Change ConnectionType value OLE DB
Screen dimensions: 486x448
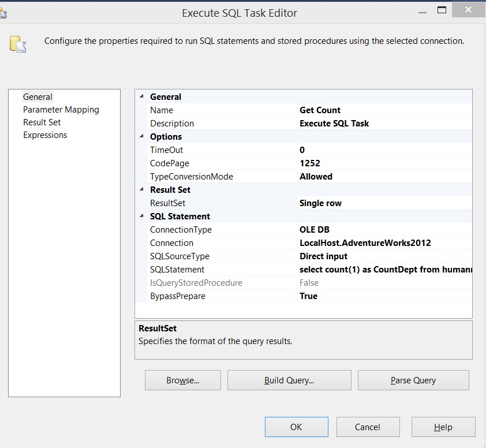point(384,230)
